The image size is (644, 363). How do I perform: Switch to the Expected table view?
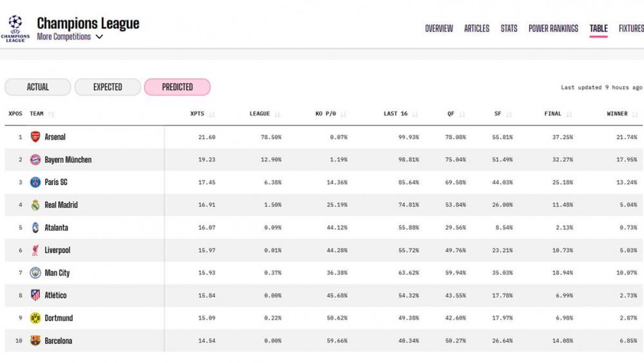(x=108, y=87)
